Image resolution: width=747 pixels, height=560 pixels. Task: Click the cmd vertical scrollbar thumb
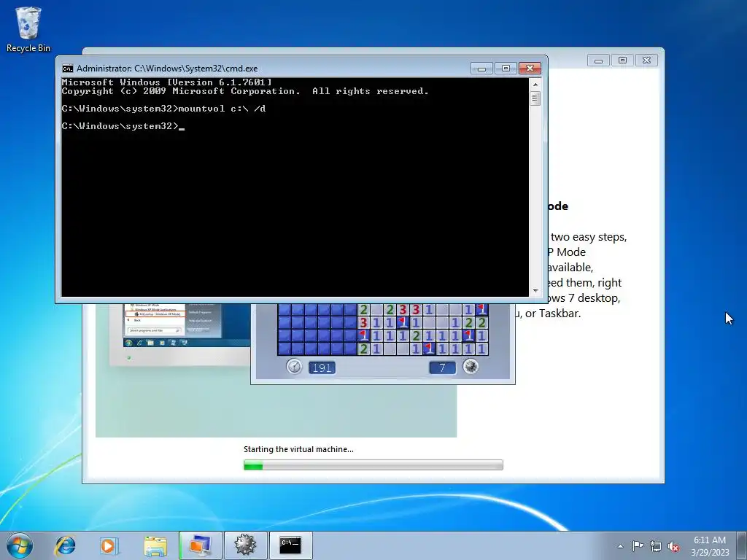[x=535, y=98]
